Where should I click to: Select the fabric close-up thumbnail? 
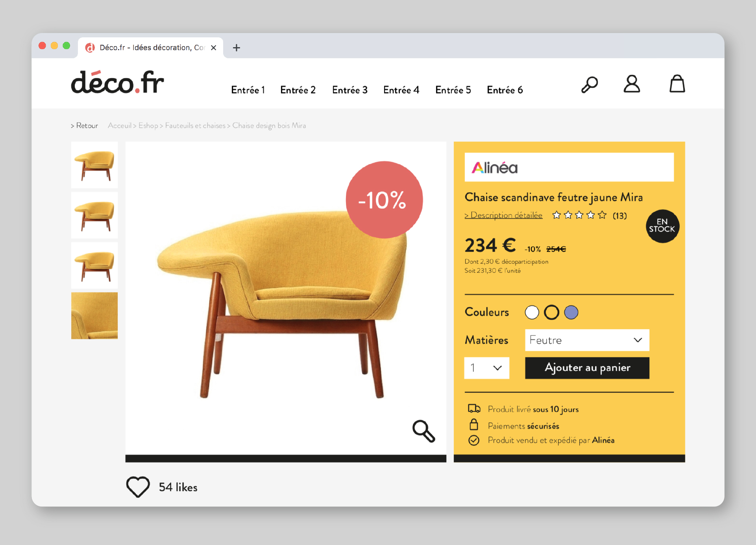pyautogui.click(x=94, y=315)
